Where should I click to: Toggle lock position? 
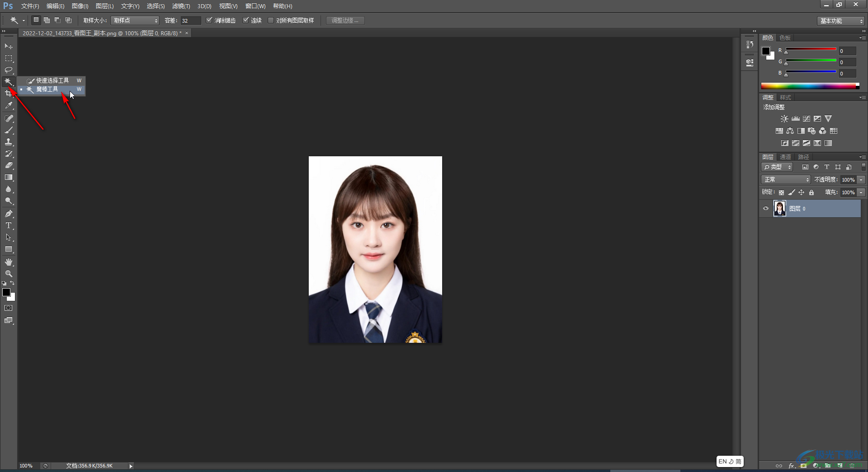(802, 192)
